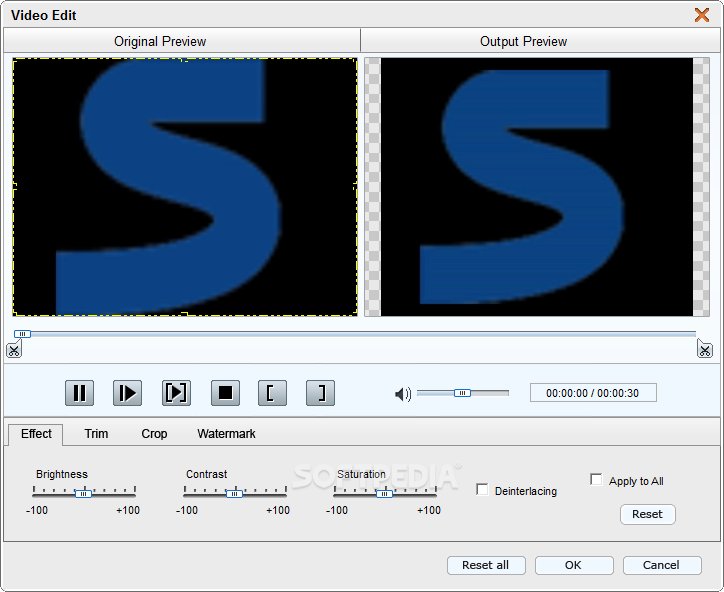The width and height of the screenshot is (724, 592).
Task: Play the selected trim segment
Action: [x=176, y=393]
